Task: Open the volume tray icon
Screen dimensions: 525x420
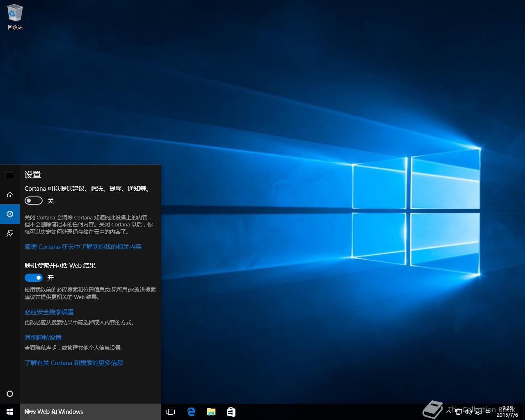Action: click(x=468, y=412)
